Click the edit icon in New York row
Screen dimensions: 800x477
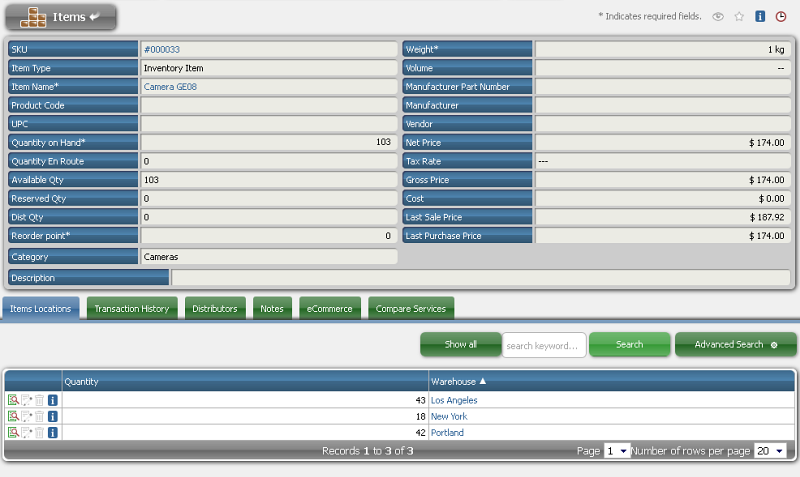click(27, 416)
